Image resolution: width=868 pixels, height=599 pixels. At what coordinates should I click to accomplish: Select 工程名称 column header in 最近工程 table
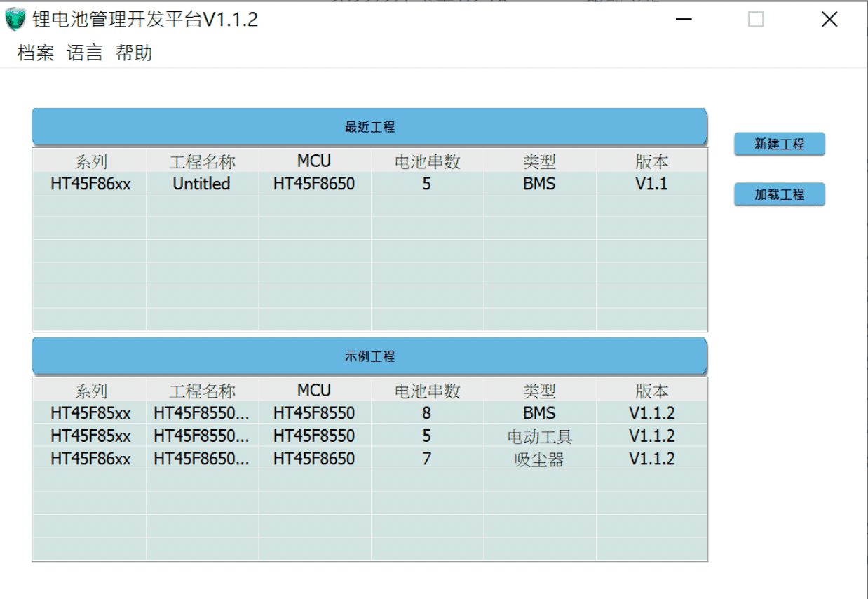click(x=203, y=161)
